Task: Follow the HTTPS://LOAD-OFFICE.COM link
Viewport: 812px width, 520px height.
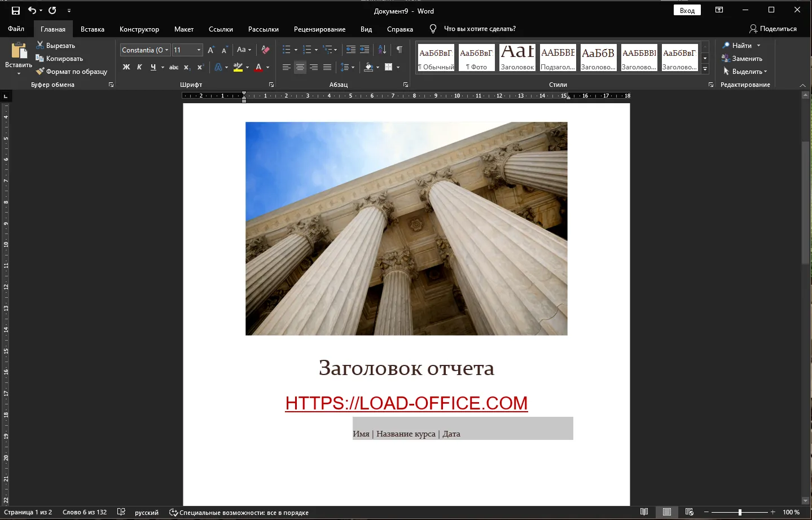Action: (406, 403)
